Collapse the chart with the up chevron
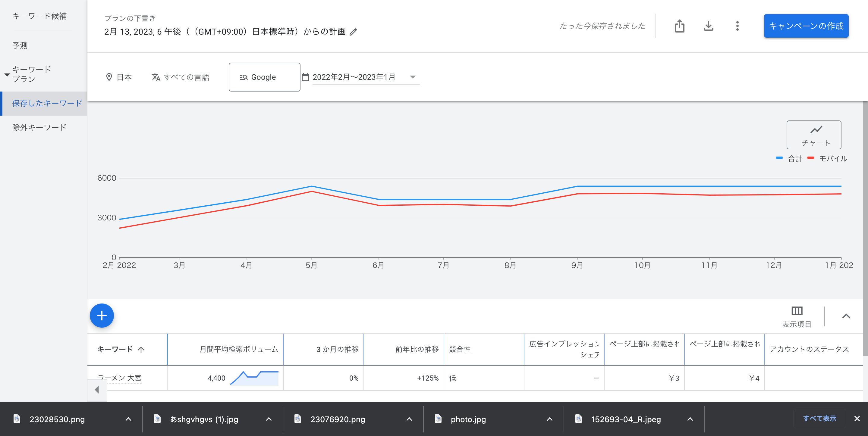868x436 pixels. point(846,316)
